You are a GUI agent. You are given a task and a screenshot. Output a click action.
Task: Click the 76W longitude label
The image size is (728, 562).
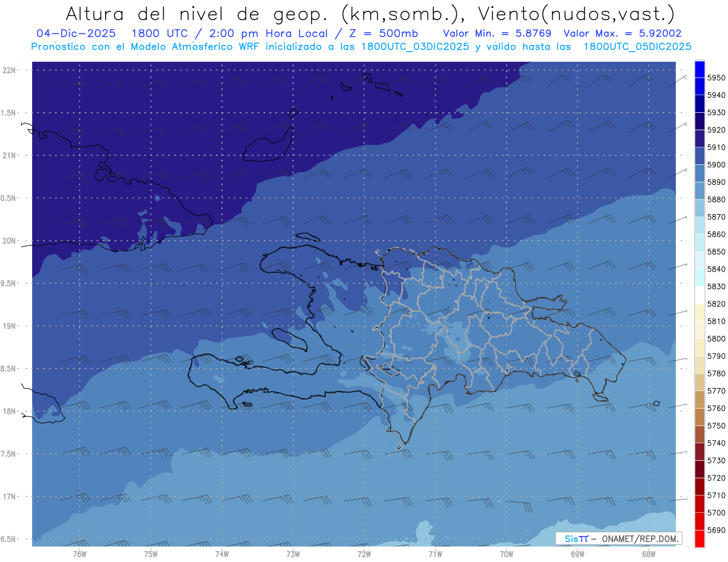[79, 554]
